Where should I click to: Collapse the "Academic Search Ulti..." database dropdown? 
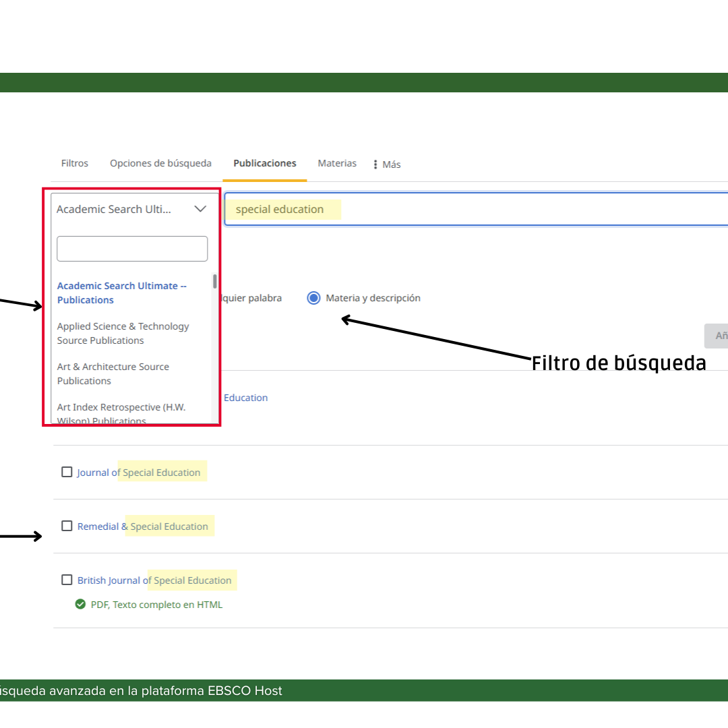pos(200,209)
